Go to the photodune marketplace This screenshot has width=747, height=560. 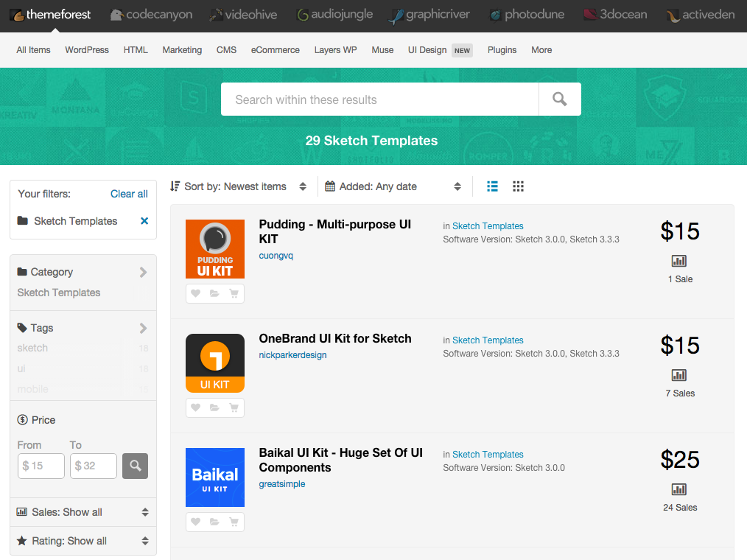coord(527,15)
